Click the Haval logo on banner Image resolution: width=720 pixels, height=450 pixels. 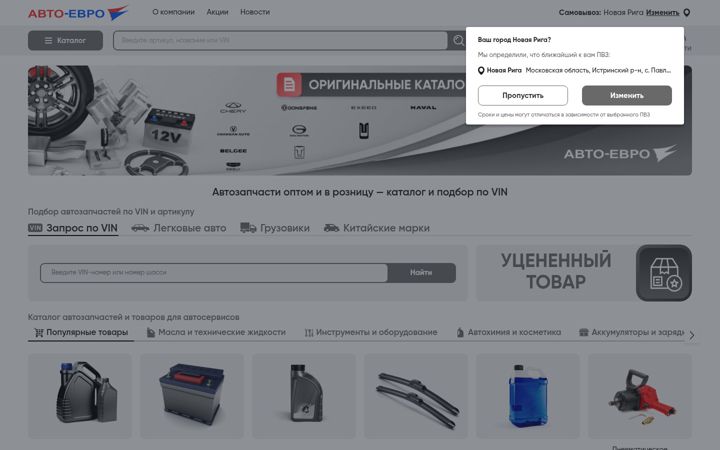click(x=423, y=107)
